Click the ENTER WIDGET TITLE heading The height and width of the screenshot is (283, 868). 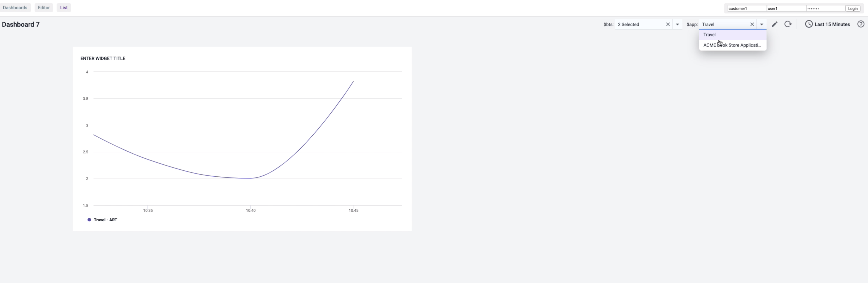click(x=103, y=59)
